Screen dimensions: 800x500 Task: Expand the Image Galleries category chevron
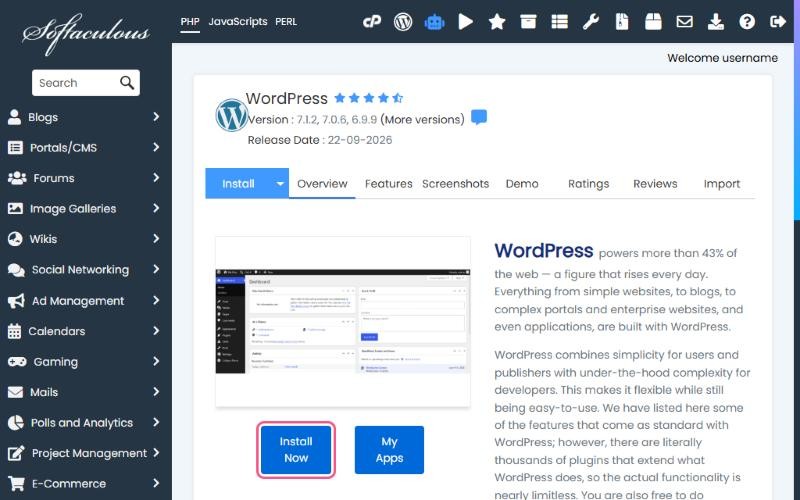pyautogui.click(x=156, y=208)
